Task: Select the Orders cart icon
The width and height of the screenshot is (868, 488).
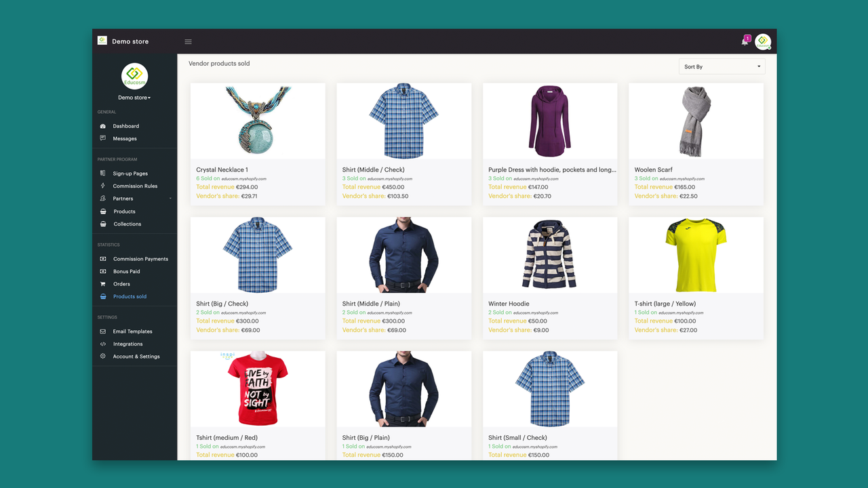Action: tap(103, 283)
